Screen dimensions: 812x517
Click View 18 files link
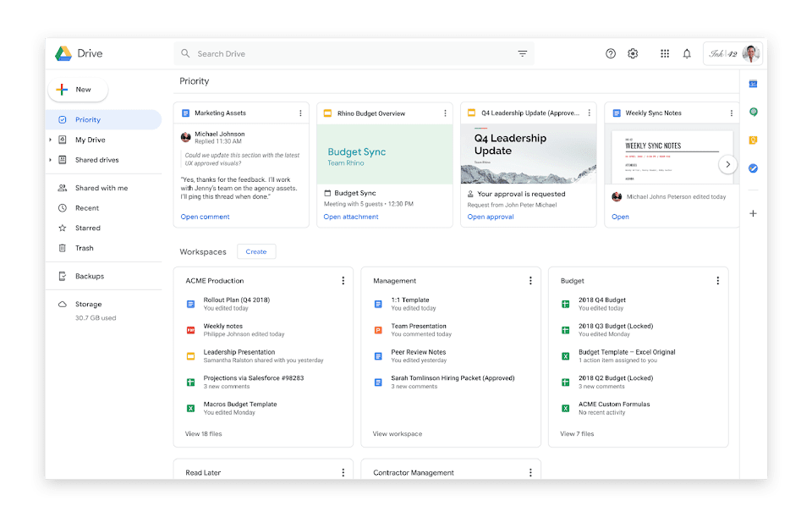[x=204, y=434]
